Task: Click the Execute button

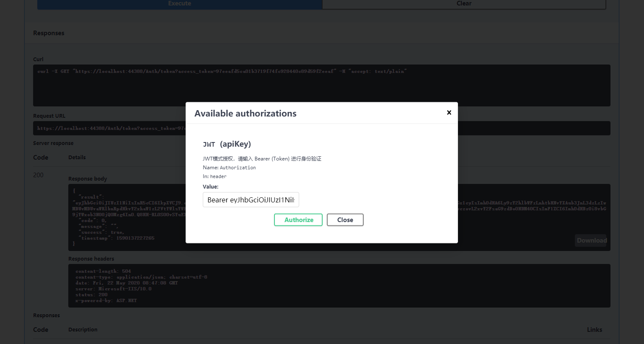Action: click(x=180, y=4)
